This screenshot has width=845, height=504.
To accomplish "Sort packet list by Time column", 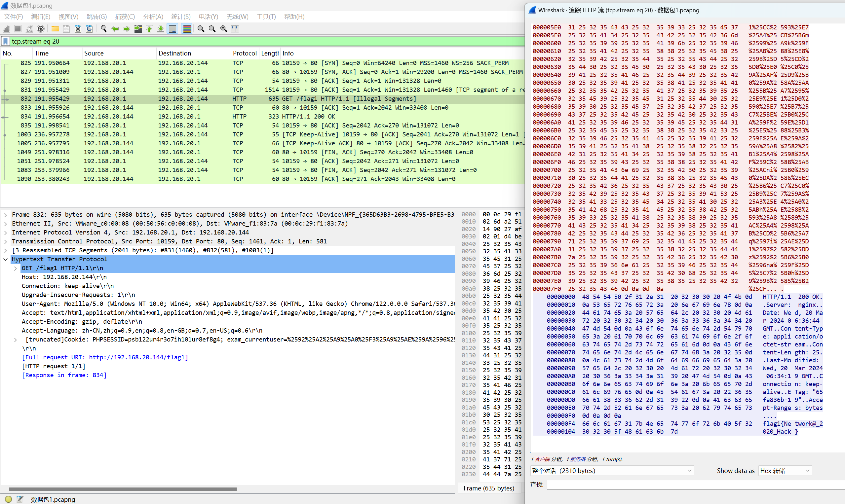I will 57,53.
